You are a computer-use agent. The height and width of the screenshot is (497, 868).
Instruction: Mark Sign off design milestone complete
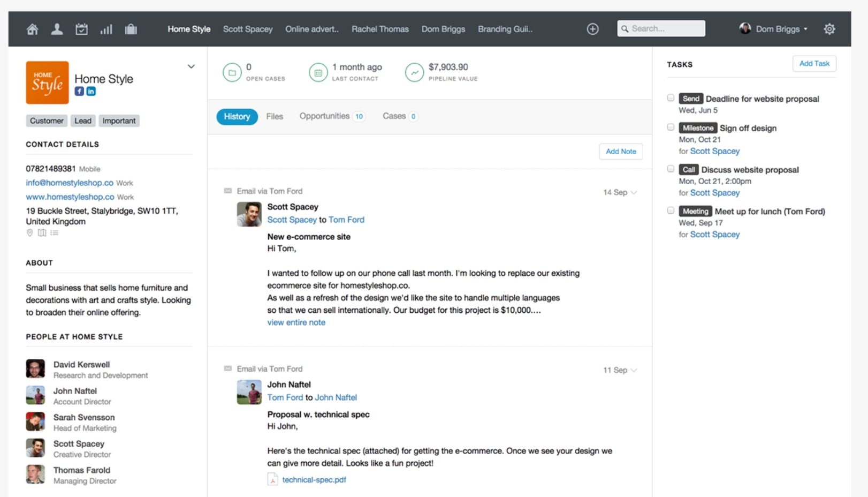(671, 127)
